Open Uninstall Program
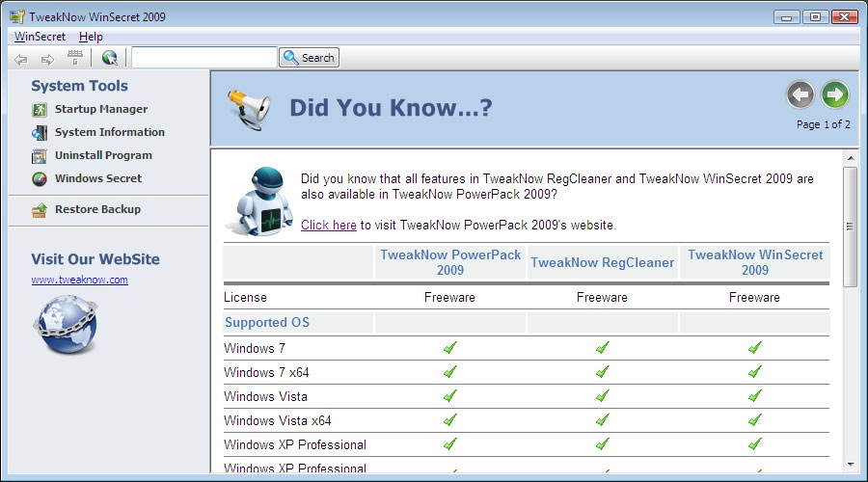868x482 pixels. pos(103,155)
